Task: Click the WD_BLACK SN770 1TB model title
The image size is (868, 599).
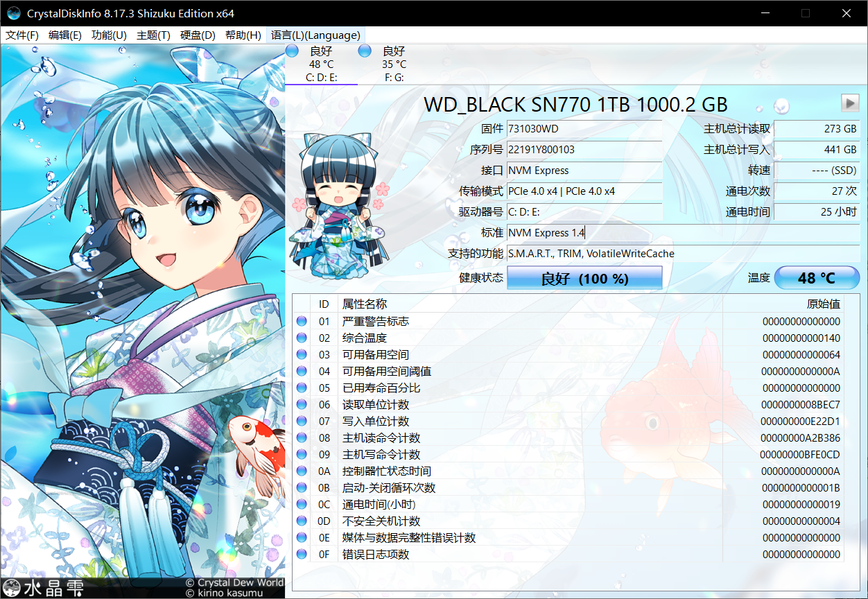Action: pos(575,104)
